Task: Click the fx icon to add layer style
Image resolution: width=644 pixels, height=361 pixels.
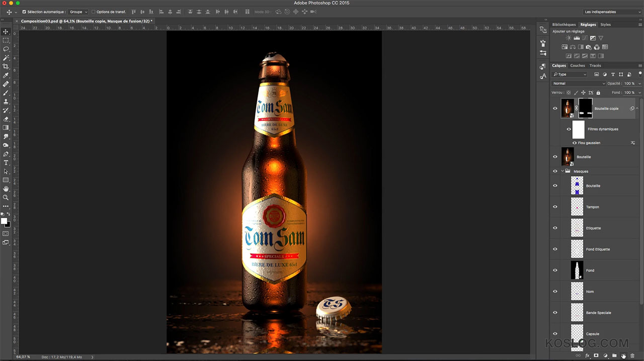Action: point(588,355)
